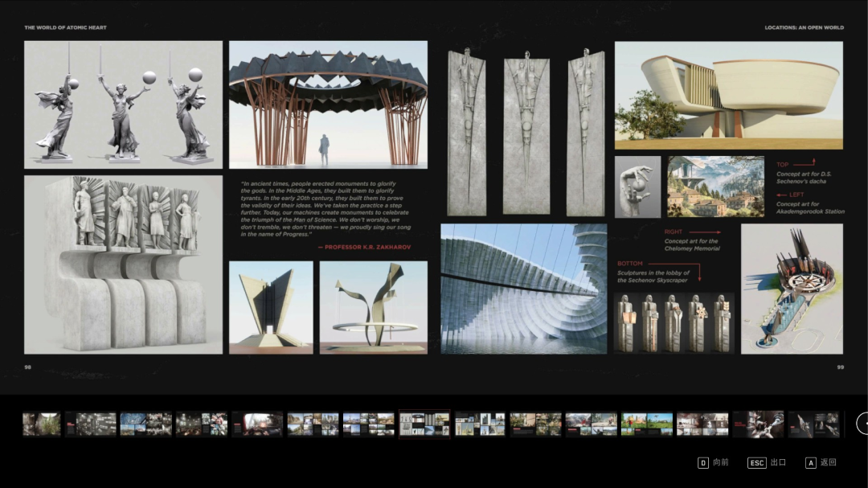Click page number 99
This screenshot has width=868, height=488.
pyautogui.click(x=841, y=367)
